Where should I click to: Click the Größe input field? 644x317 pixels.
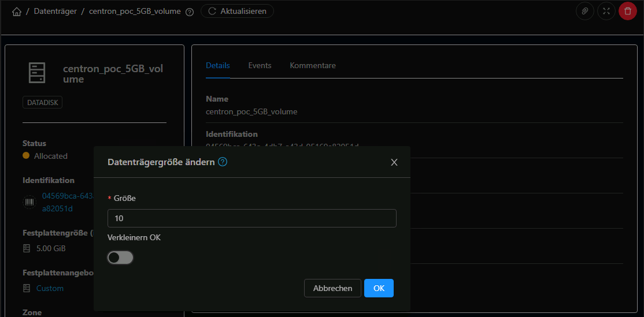pyautogui.click(x=251, y=218)
